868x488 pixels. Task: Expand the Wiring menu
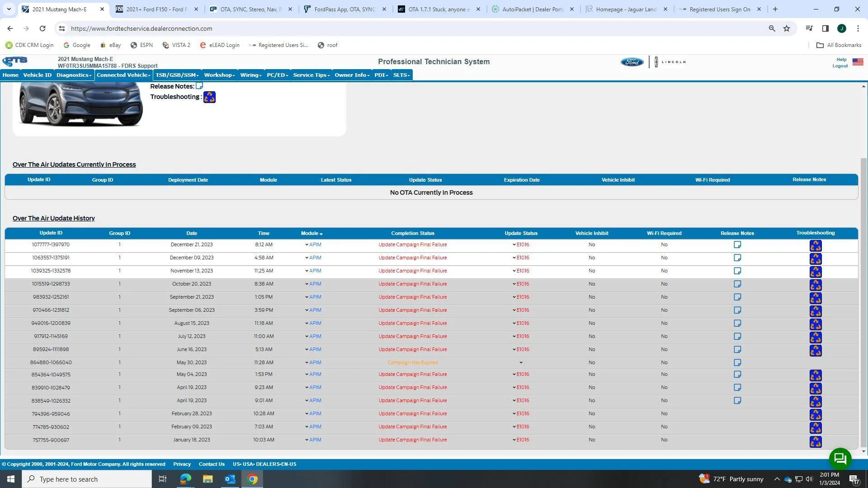point(251,75)
